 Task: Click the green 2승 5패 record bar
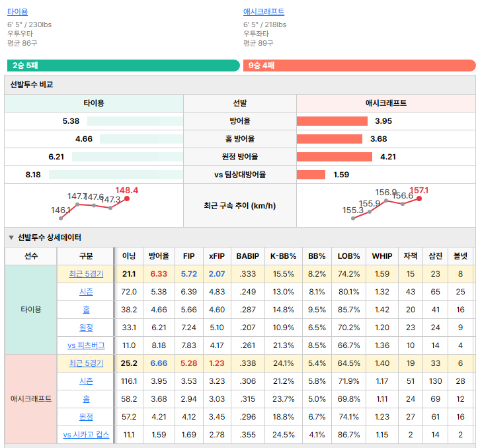pos(124,66)
